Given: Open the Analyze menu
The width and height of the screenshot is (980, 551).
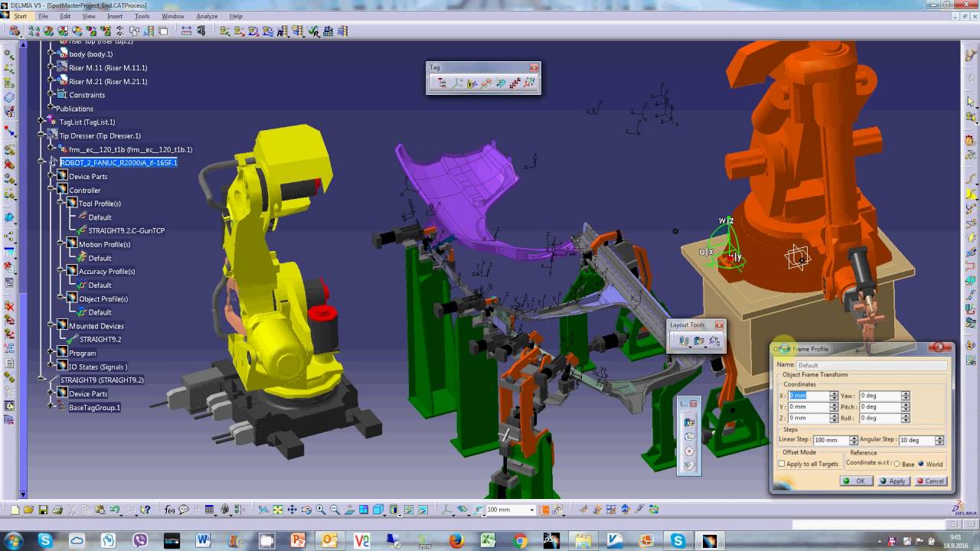Looking at the screenshot, I should (207, 16).
